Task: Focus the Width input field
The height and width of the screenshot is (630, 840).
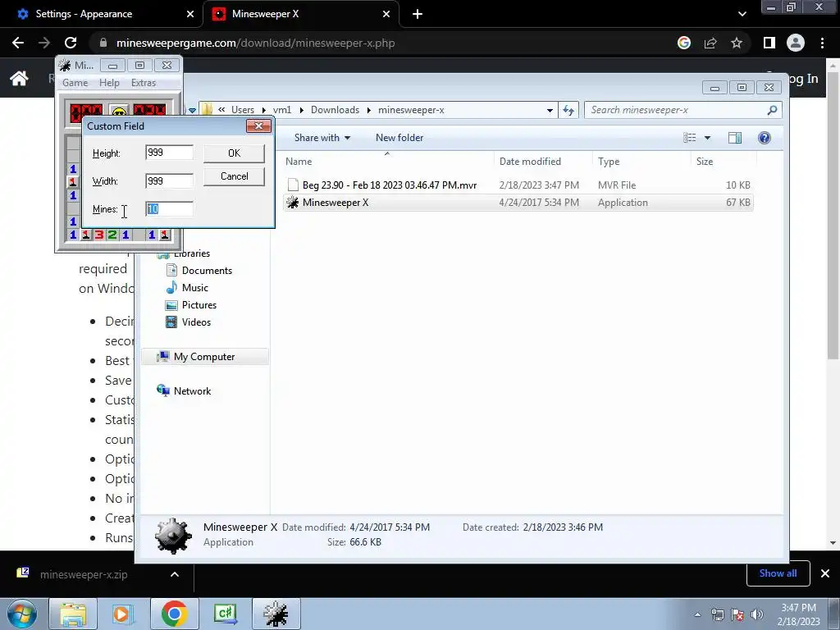Action: coord(169,180)
